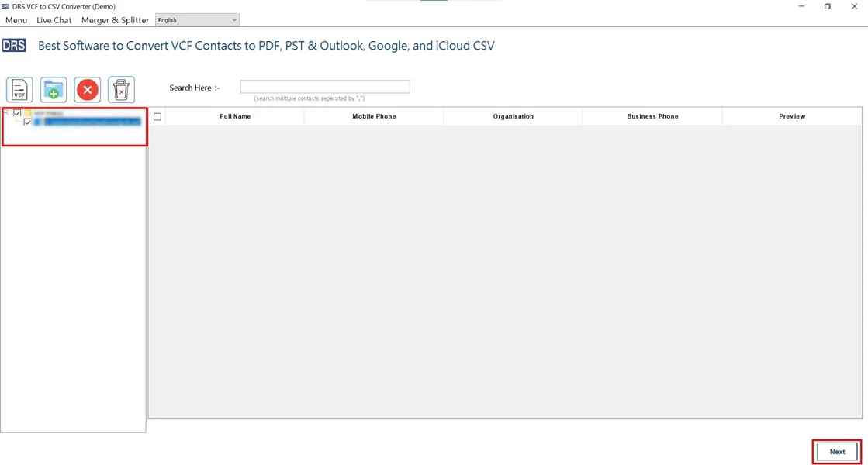Image resolution: width=868 pixels, height=465 pixels.
Task: Collapse the VCF folder tree node
Action: coord(5,112)
